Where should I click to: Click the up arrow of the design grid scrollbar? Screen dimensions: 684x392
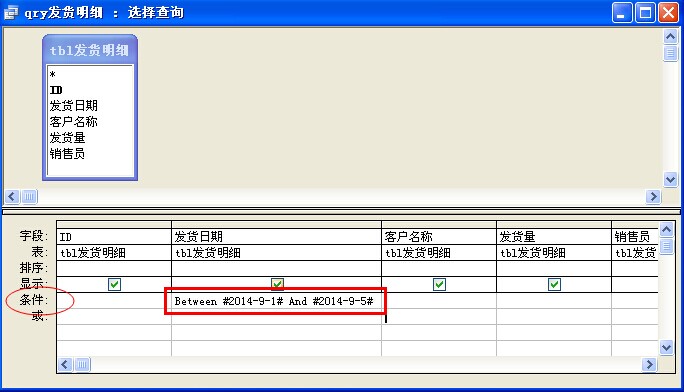point(666,229)
